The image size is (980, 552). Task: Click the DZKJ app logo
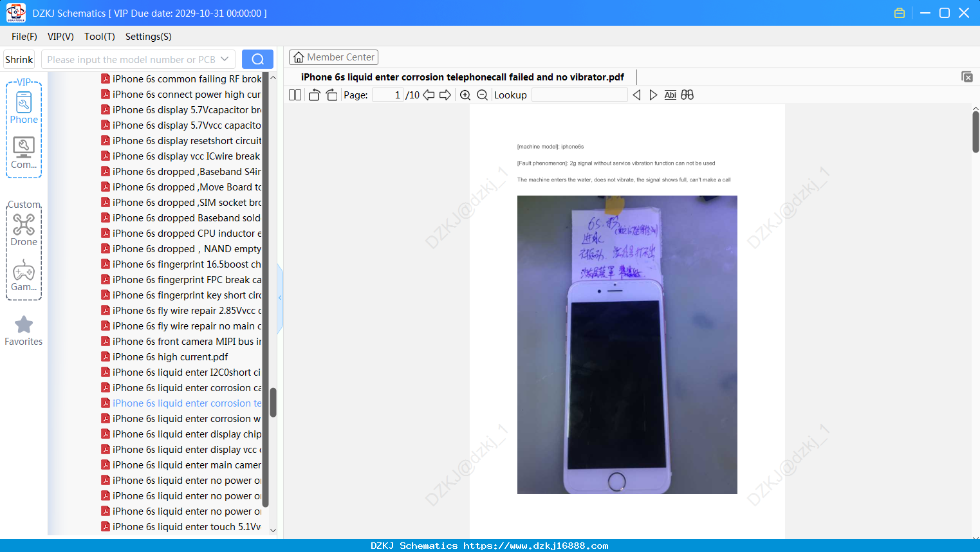pos(15,13)
